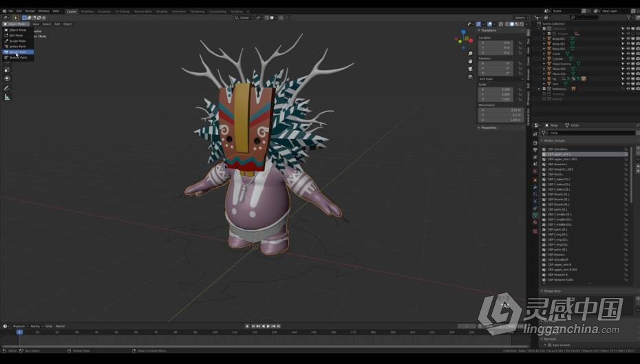Image resolution: width=640 pixels, height=364 pixels.
Task: Choose Edit Mode from the mode menu
Action: pyautogui.click(x=18, y=35)
